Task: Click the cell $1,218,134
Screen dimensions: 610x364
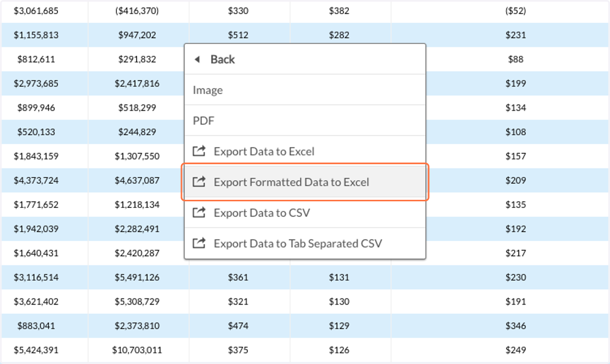Action: [137, 204]
